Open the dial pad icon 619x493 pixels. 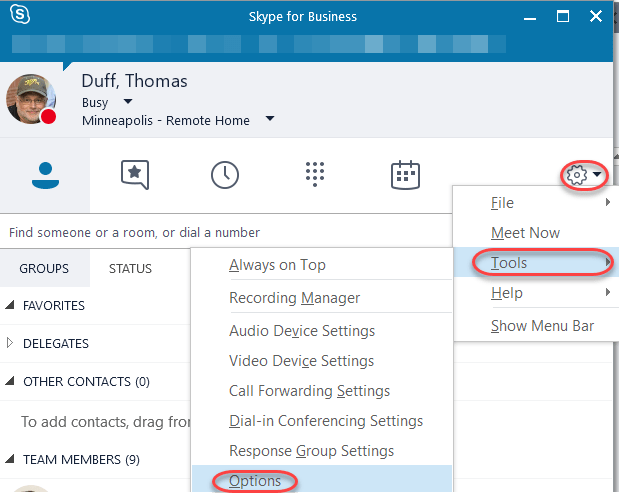(x=315, y=174)
